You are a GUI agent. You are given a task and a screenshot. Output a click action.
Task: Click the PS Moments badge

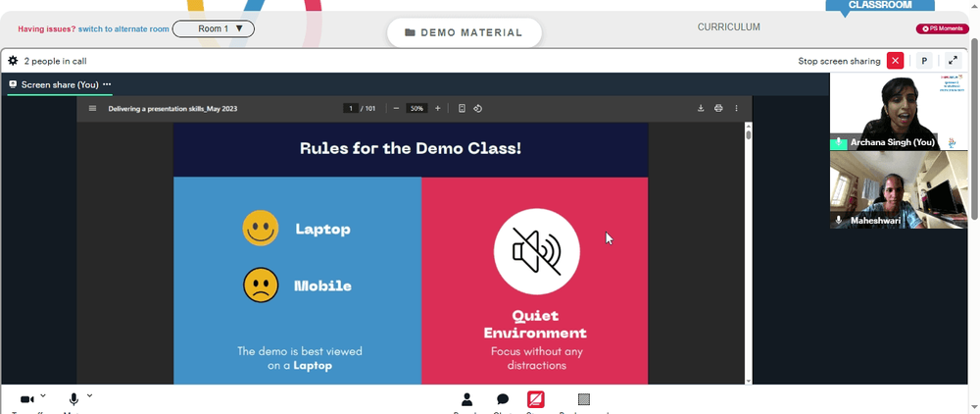pyautogui.click(x=942, y=28)
